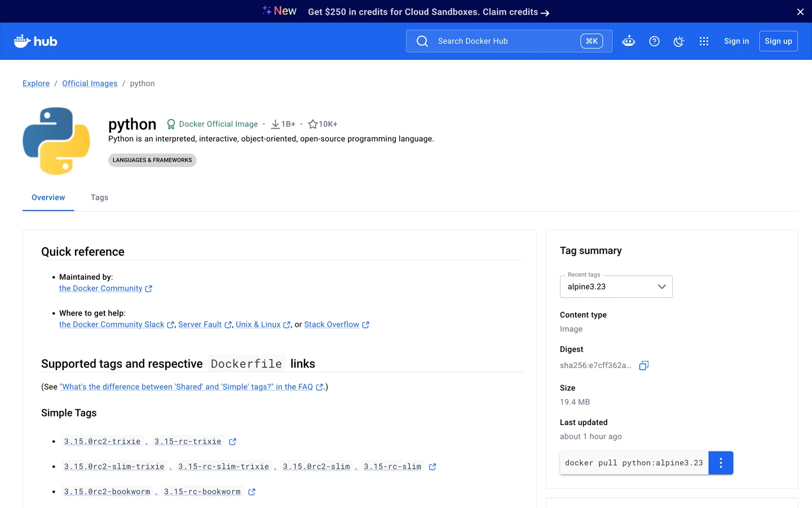Image resolution: width=812 pixels, height=508 pixels.
Task: Click the search magnifier icon
Action: click(x=422, y=41)
